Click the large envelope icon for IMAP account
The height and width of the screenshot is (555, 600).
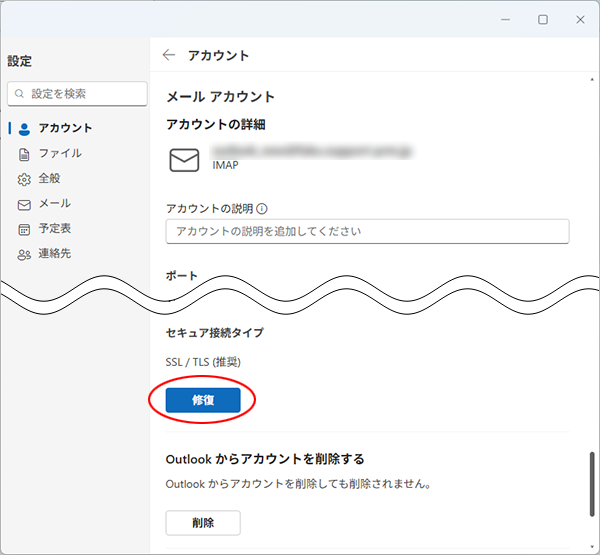[x=184, y=160]
